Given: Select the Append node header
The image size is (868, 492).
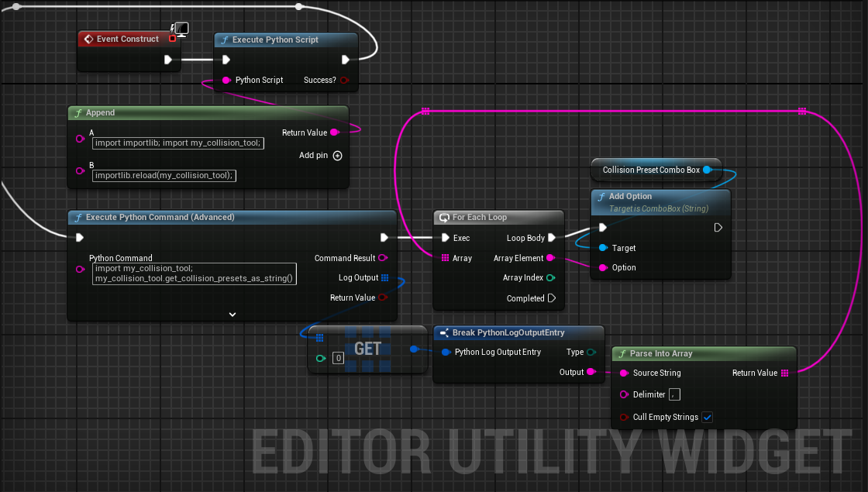Looking at the screenshot, I should click(208, 113).
